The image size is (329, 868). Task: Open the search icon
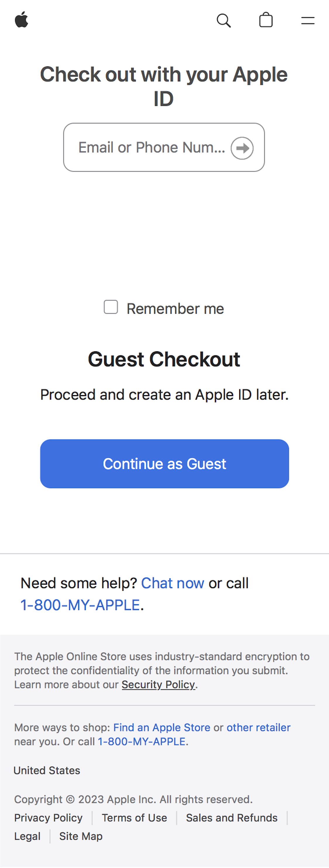click(224, 20)
